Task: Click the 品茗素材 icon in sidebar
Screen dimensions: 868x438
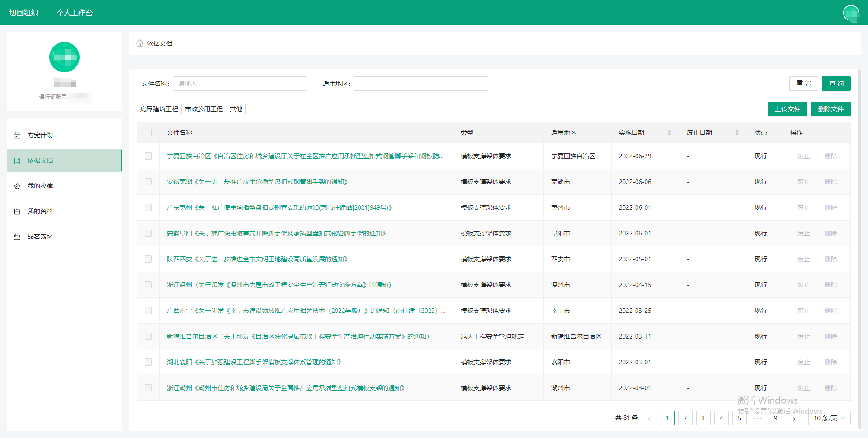Action: 17,237
